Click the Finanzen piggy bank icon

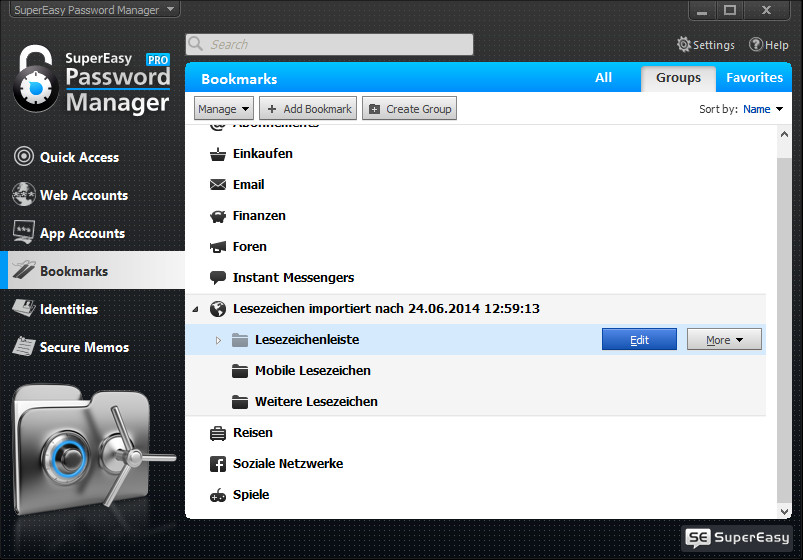tap(218, 216)
